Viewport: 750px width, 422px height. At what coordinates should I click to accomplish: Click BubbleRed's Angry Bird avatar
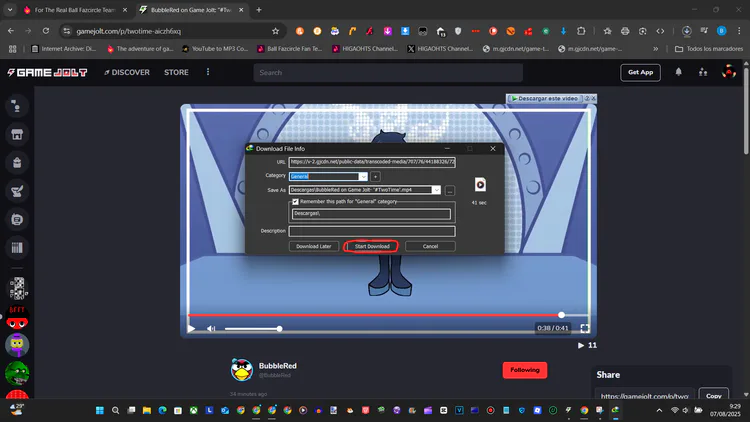242,369
